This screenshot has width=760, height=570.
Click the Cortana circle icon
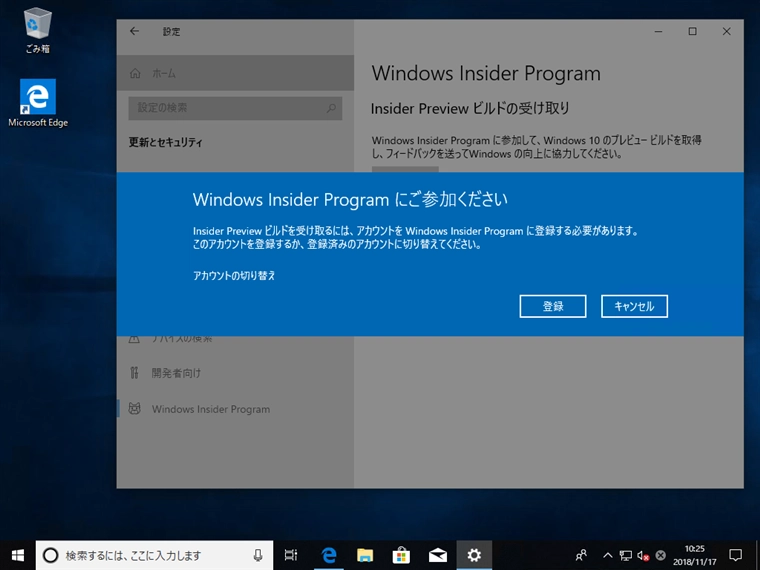[x=50, y=555]
